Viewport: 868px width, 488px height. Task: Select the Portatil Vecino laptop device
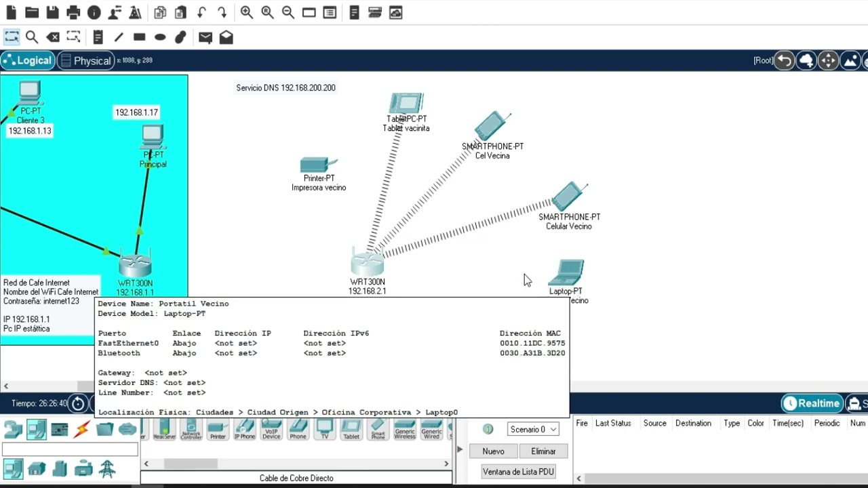[x=566, y=274]
